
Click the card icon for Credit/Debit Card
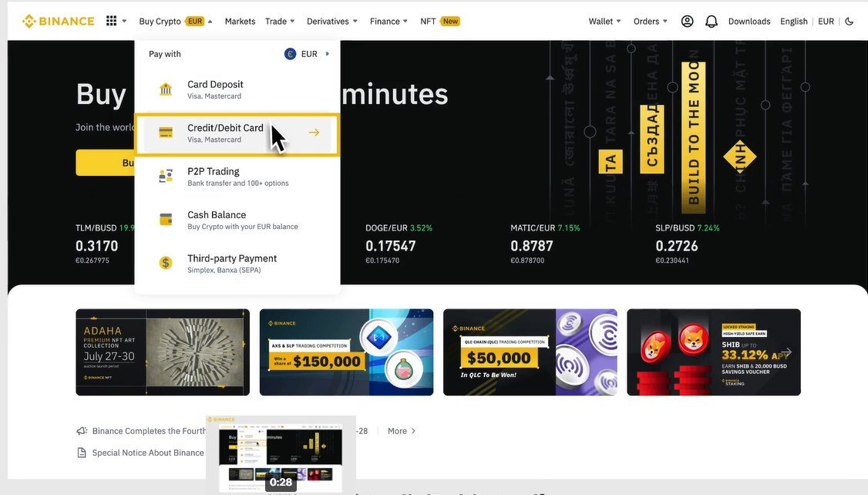[166, 133]
